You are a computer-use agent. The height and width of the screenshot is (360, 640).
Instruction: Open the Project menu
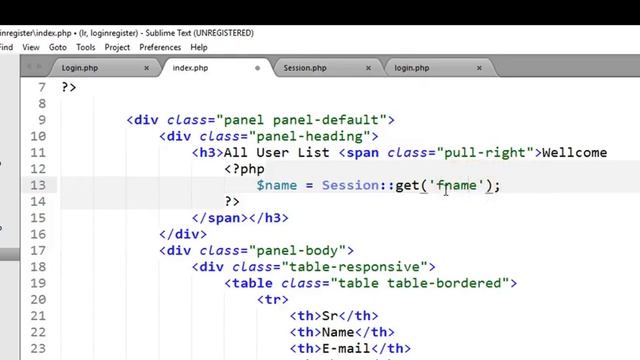point(117,47)
